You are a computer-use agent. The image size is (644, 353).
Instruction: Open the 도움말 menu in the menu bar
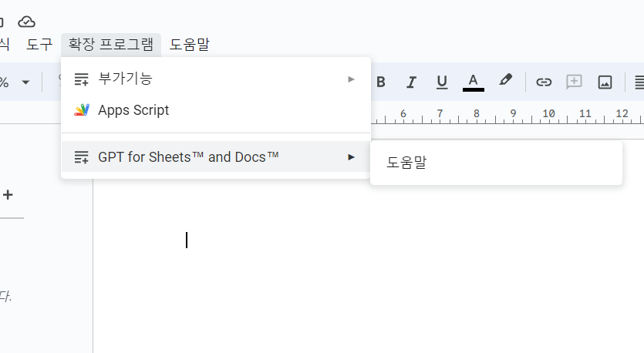coord(189,45)
